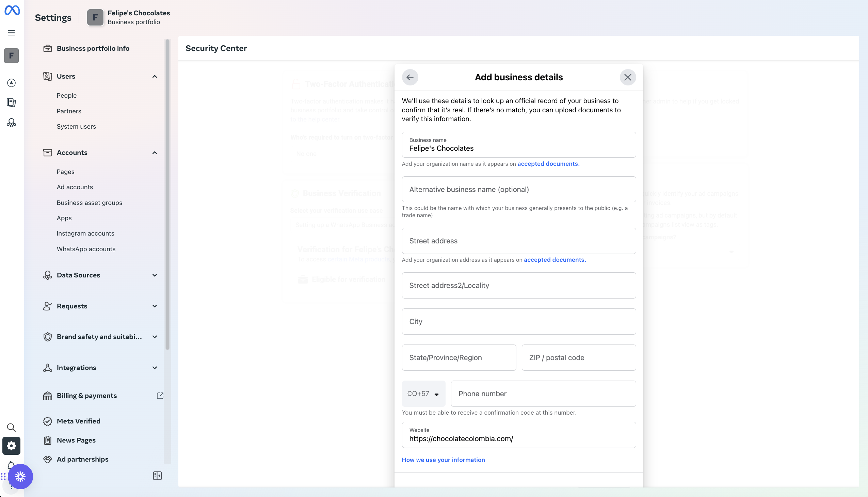Go back with the dialog arrow button
Viewport: 868px width, 497px height.
[x=410, y=77]
